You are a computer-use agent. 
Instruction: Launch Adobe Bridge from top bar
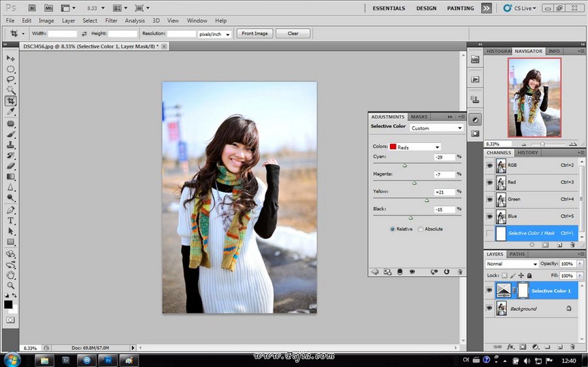pos(31,8)
